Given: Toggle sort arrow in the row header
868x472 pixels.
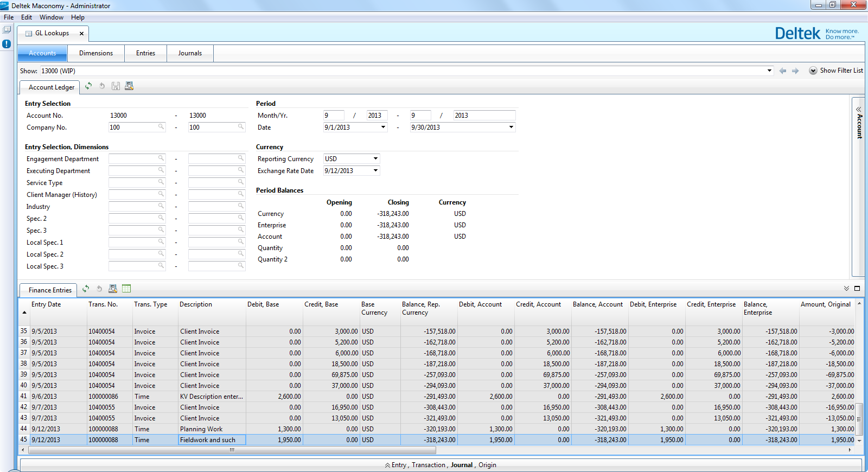Looking at the screenshot, I should click(24, 312).
